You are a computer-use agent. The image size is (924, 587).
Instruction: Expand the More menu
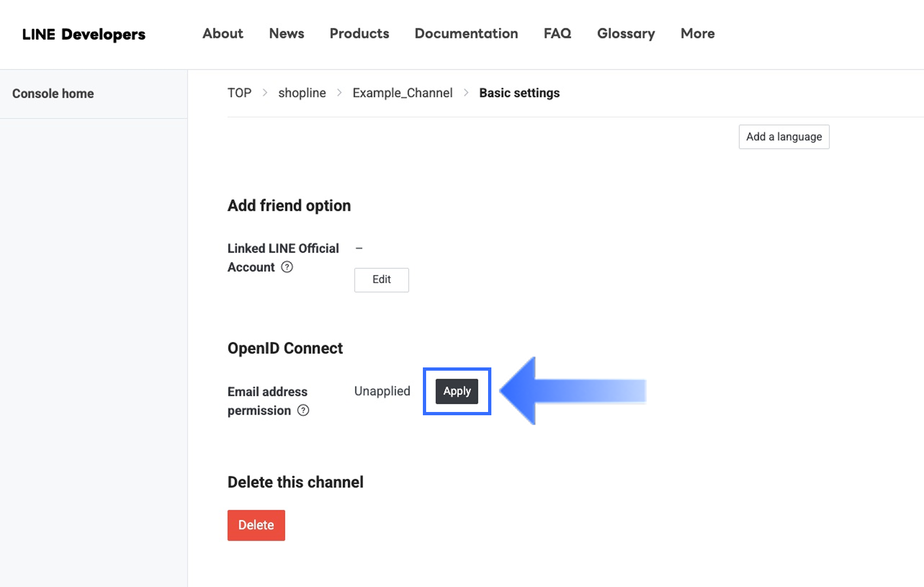pyautogui.click(x=697, y=34)
